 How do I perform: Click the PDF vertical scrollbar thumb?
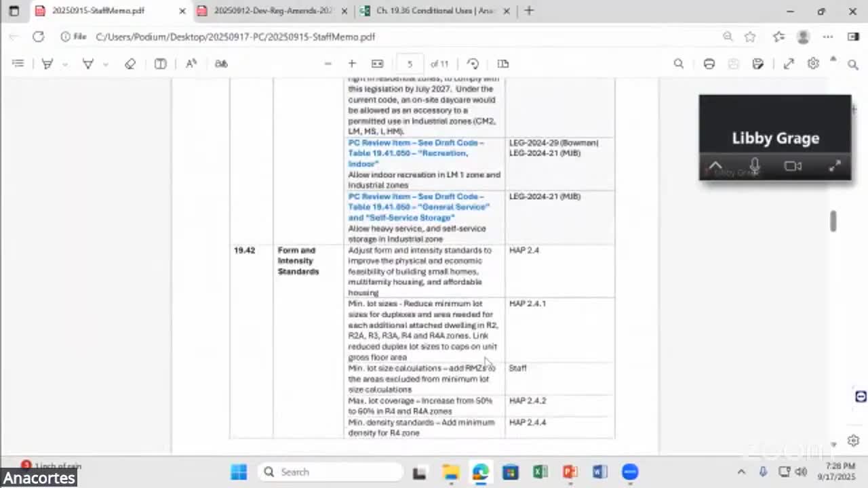pos(833,221)
